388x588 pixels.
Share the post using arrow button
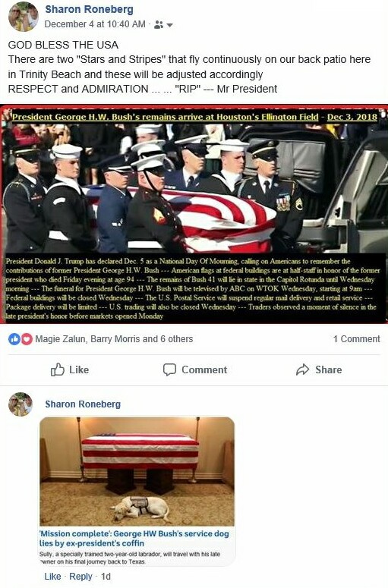point(319,369)
